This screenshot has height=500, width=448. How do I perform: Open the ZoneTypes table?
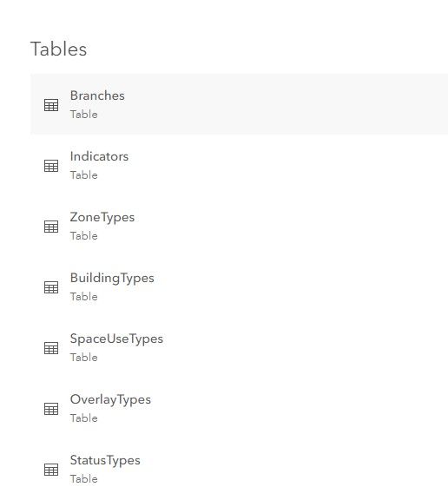[102, 218]
